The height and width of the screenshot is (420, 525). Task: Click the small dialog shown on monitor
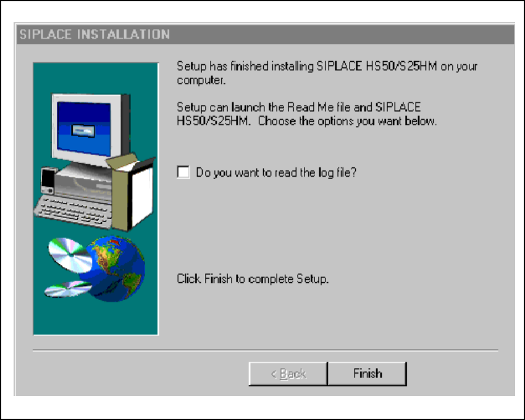pyautogui.click(x=83, y=130)
